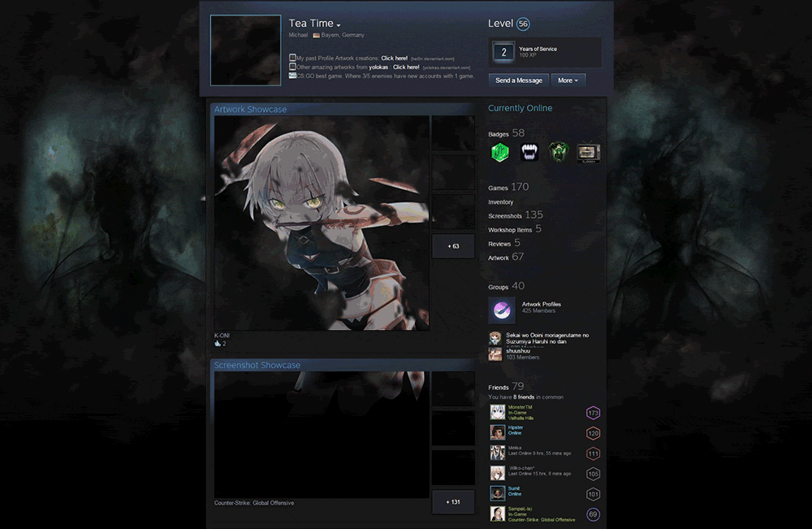Open the Artwork Profiles group avatar

tap(502, 310)
